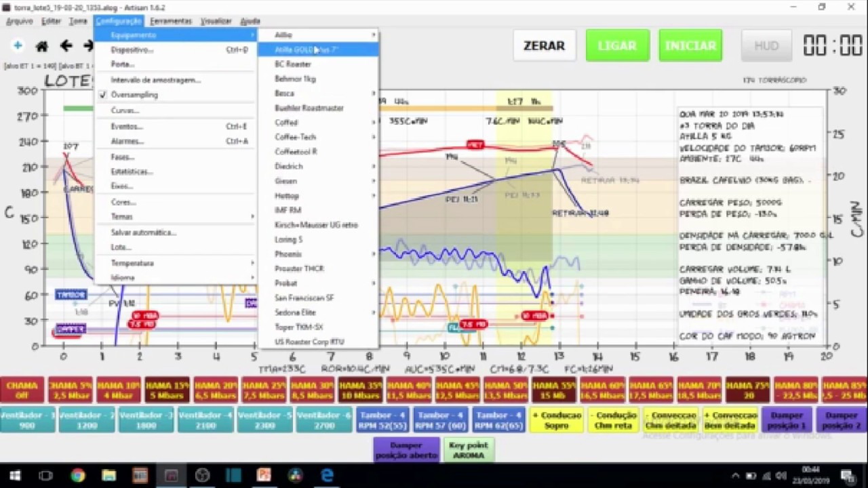Open Intervalo de amostragem setting
The image size is (868, 488).
(176, 80)
